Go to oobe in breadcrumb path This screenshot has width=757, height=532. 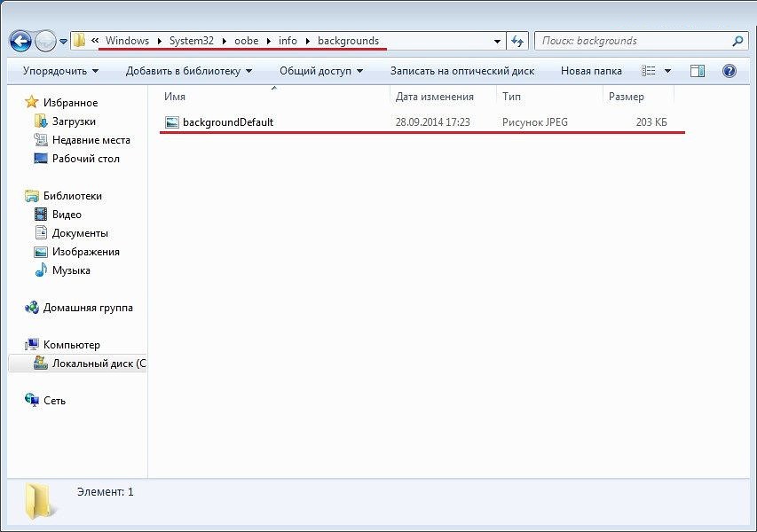246,41
